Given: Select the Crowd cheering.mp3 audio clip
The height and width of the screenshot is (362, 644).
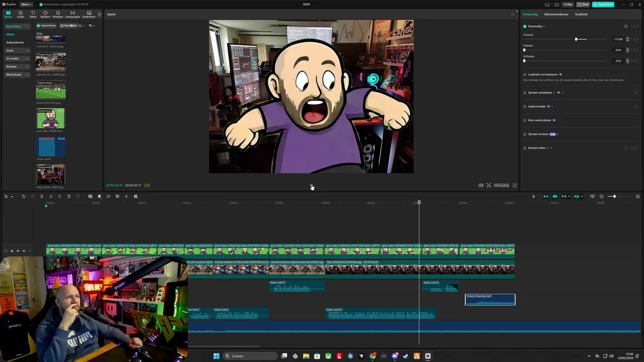Looking at the screenshot, I should 490,300.
